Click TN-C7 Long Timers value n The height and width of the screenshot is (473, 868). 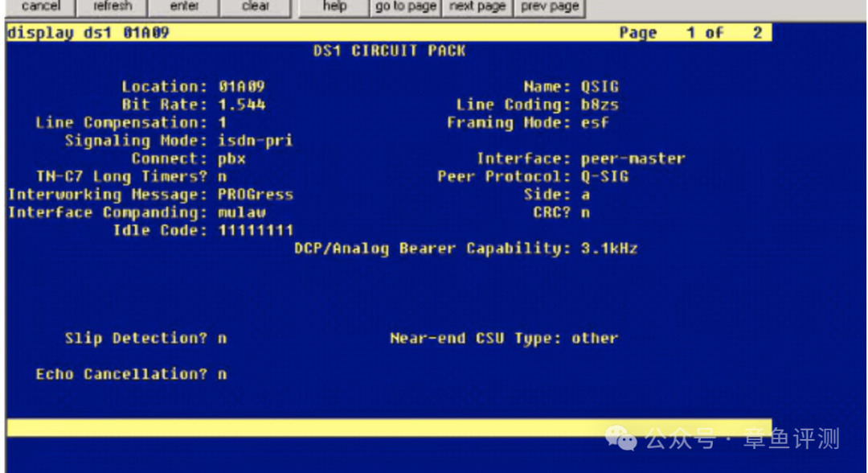[223, 177]
